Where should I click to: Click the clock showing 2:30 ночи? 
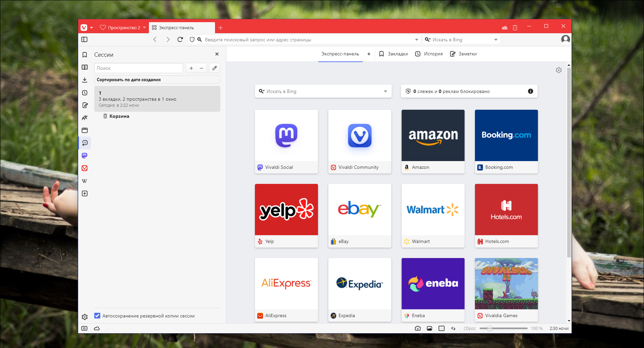(x=559, y=329)
